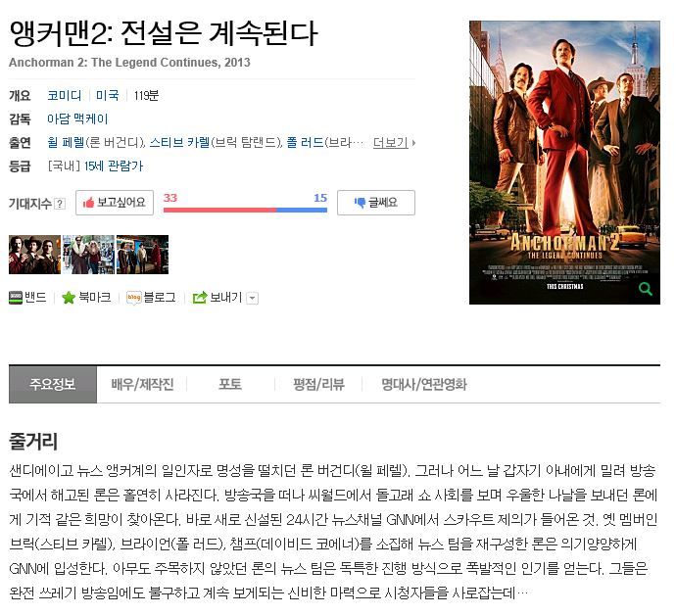The image size is (676, 616).
Task: Click the red thumbs-up 보고싶어요 button
Action: point(115,203)
